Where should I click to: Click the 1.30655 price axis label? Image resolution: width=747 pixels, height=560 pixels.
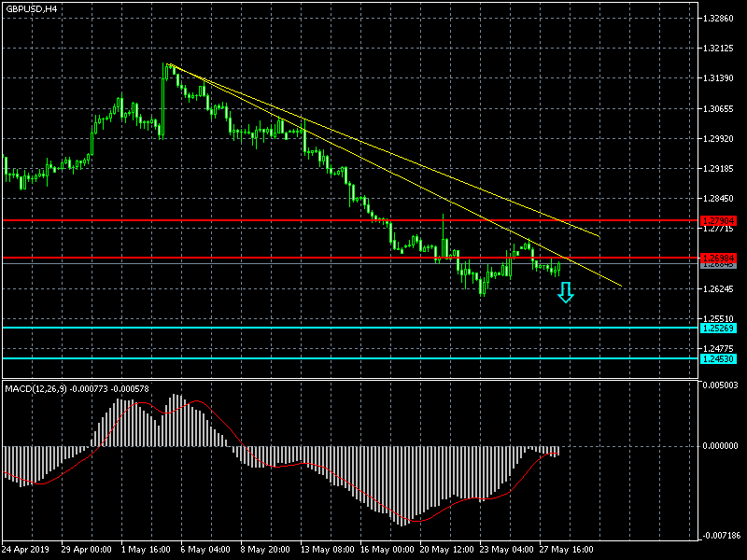click(x=720, y=109)
